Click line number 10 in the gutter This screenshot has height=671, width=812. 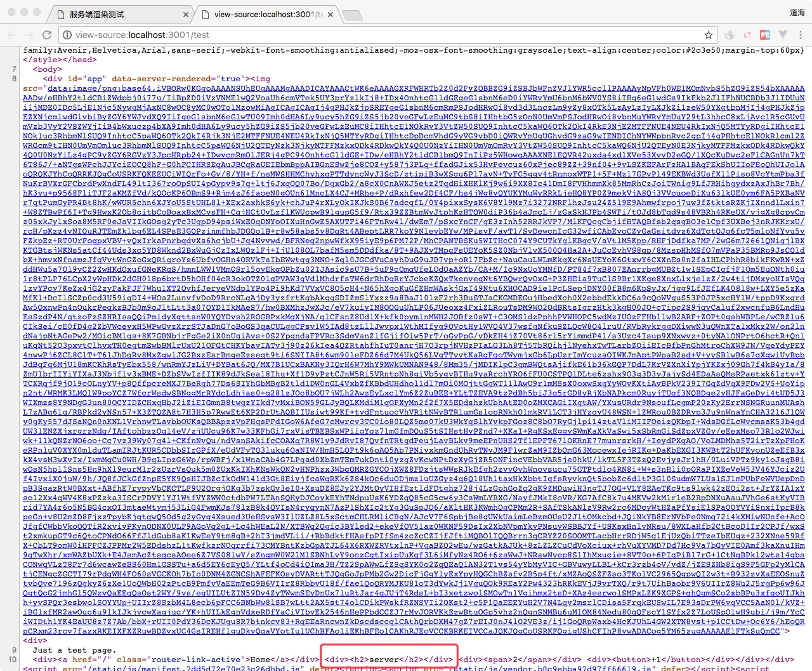point(13,660)
